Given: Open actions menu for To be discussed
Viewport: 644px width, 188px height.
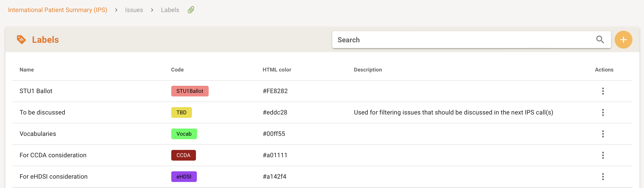Looking at the screenshot, I should click(x=603, y=112).
